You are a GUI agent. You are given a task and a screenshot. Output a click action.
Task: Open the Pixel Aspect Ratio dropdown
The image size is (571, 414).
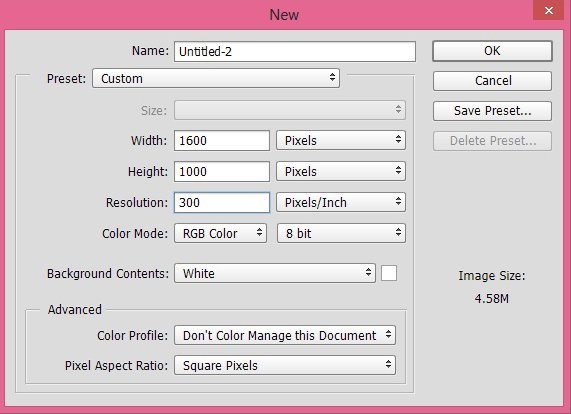(285, 365)
